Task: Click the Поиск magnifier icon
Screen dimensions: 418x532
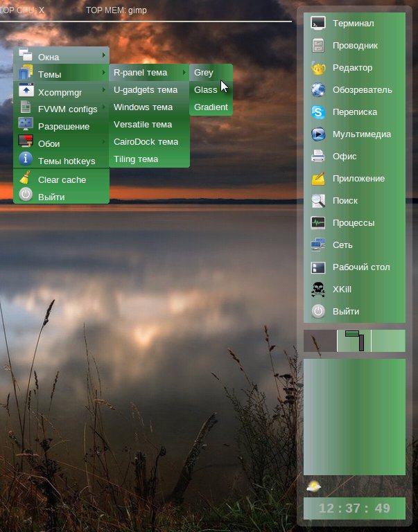Action: (x=318, y=201)
